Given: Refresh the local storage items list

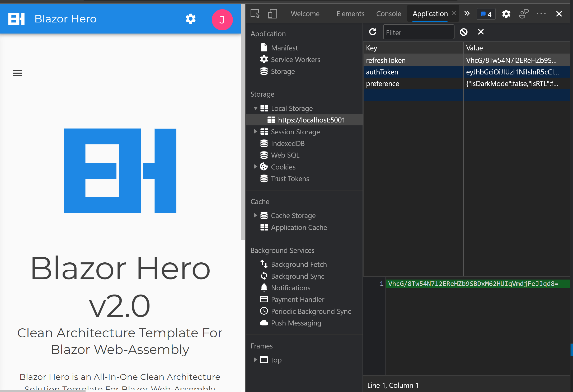Looking at the screenshot, I should [x=372, y=32].
